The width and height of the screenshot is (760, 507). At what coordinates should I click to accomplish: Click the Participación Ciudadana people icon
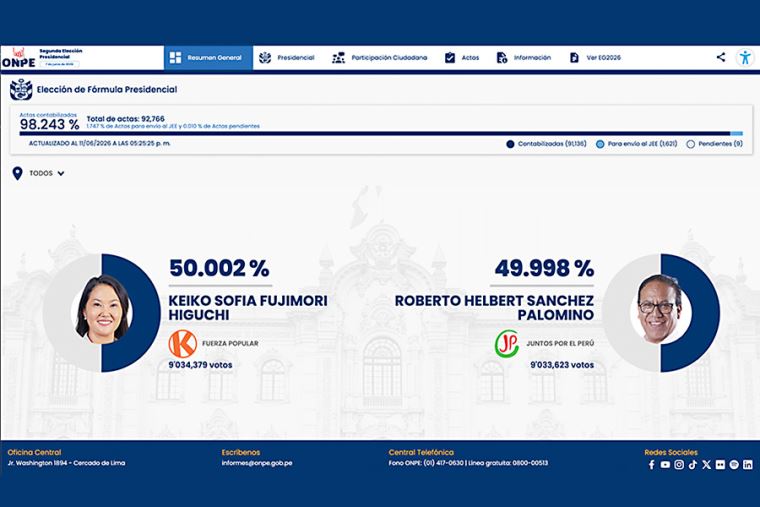click(338, 58)
